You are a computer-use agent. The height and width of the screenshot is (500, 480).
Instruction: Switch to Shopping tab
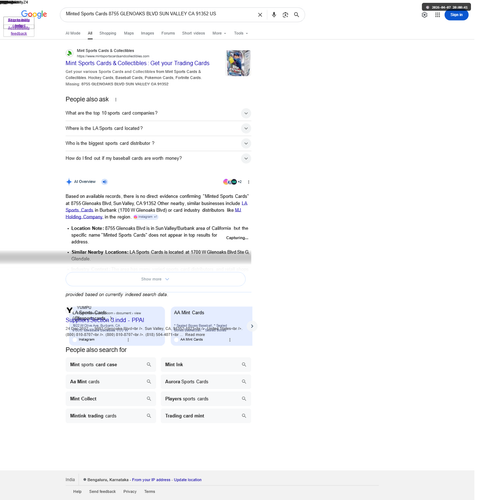coord(108,33)
